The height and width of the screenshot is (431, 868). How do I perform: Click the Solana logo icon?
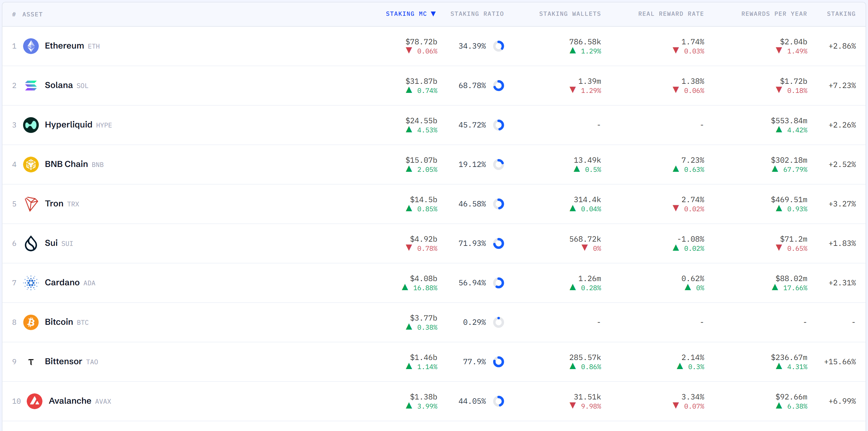tap(31, 85)
